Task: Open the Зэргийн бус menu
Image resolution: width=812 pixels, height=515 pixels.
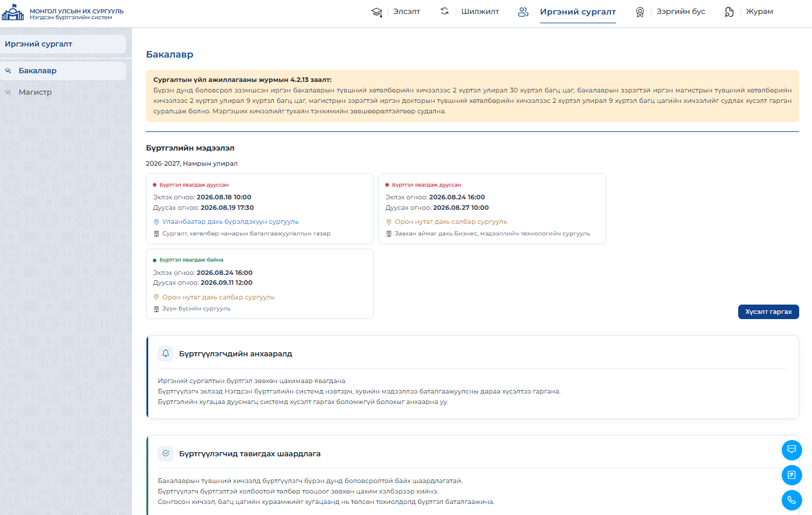Action: [681, 12]
